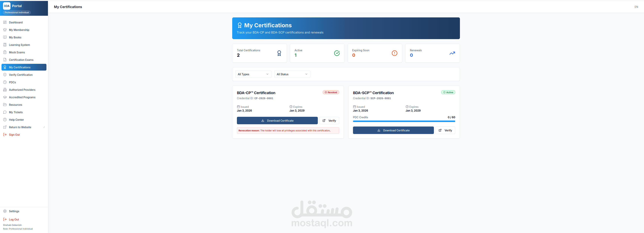This screenshot has width=644, height=233.
Task: Click the Dashboard grid icon in sidebar
Action: (5, 22)
